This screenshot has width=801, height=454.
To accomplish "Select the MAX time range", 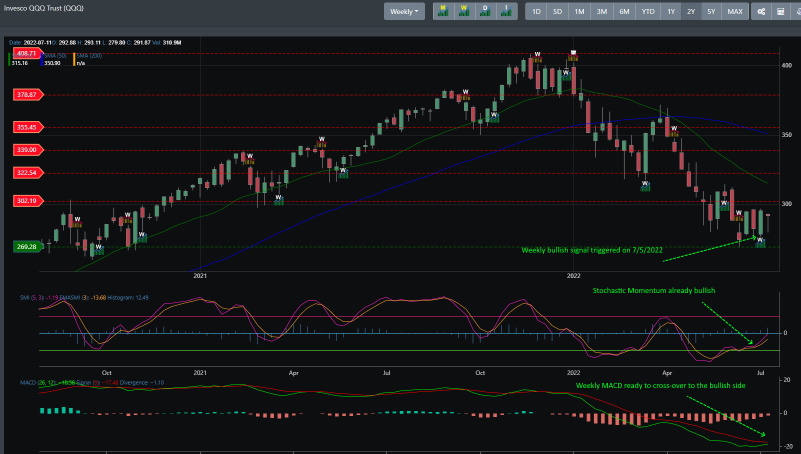I will point(735,11).
